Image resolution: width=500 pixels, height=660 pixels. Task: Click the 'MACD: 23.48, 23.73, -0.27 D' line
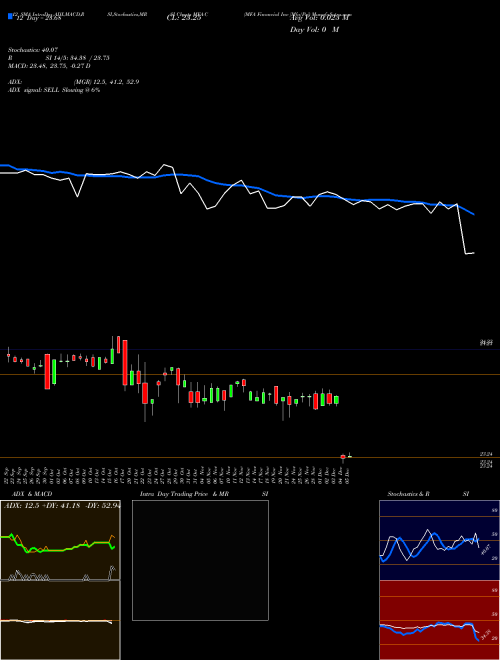[x=49, y=66]
